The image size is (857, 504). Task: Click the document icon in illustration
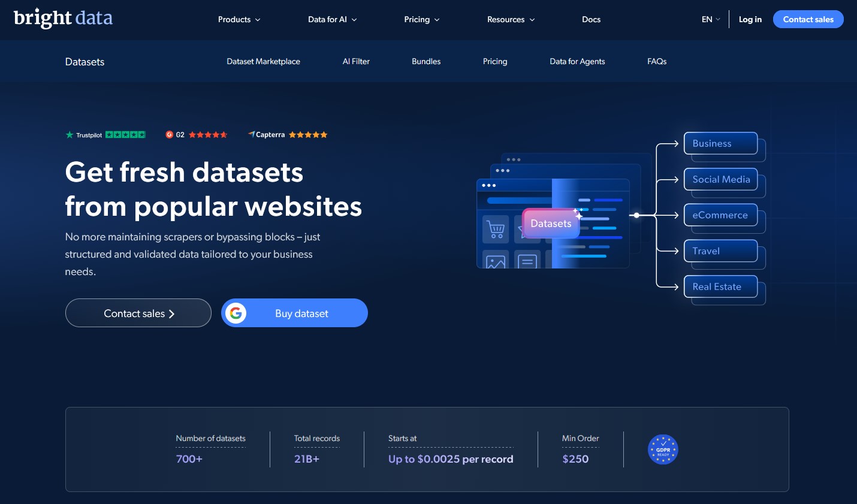[527, 260]
